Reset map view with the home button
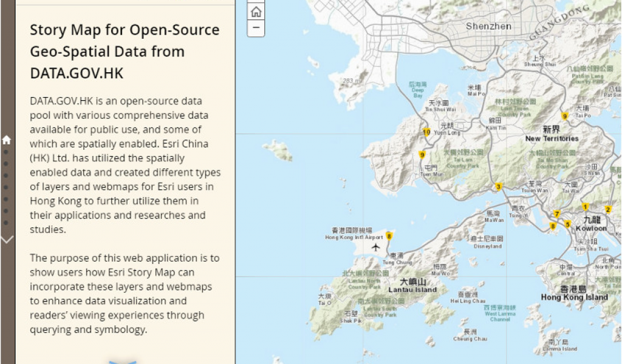 pyautogui.click(x=256, y=12)
